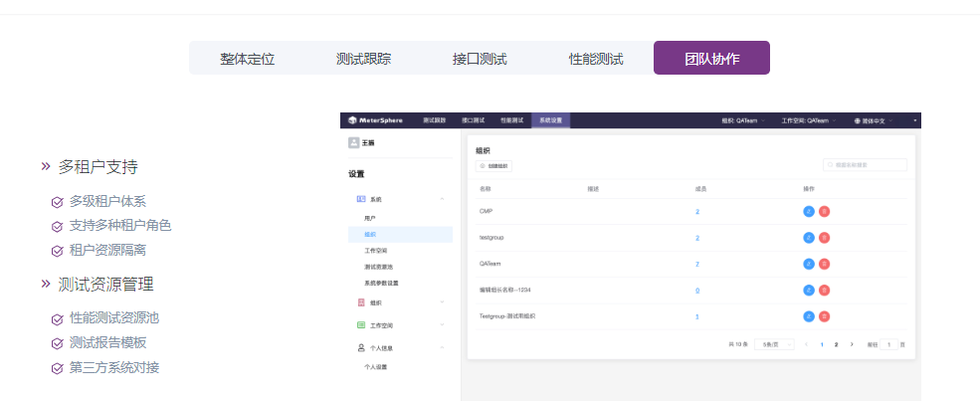Delete the testgroup organization
The image size is (980, 401).
point(825,238)
